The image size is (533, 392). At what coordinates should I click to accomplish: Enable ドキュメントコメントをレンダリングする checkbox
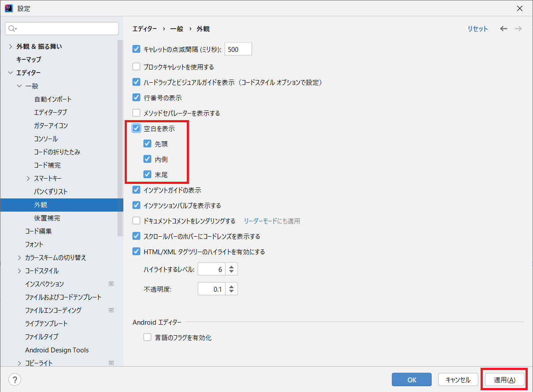pyautogui.click(x=137, y=221)
